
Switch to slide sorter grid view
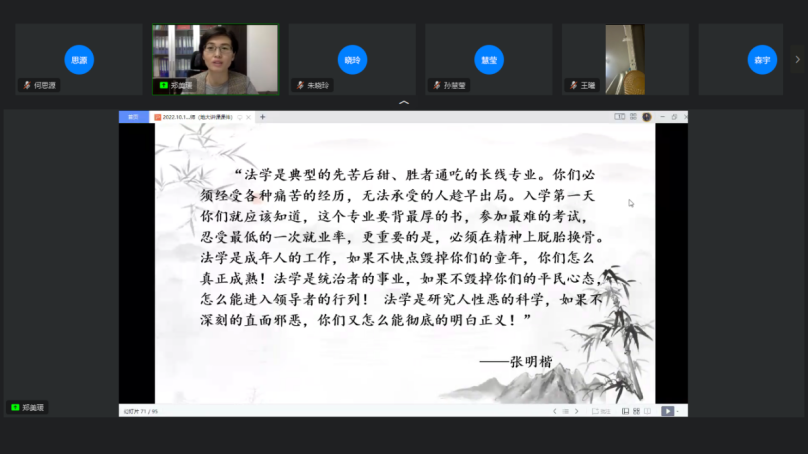636,411
